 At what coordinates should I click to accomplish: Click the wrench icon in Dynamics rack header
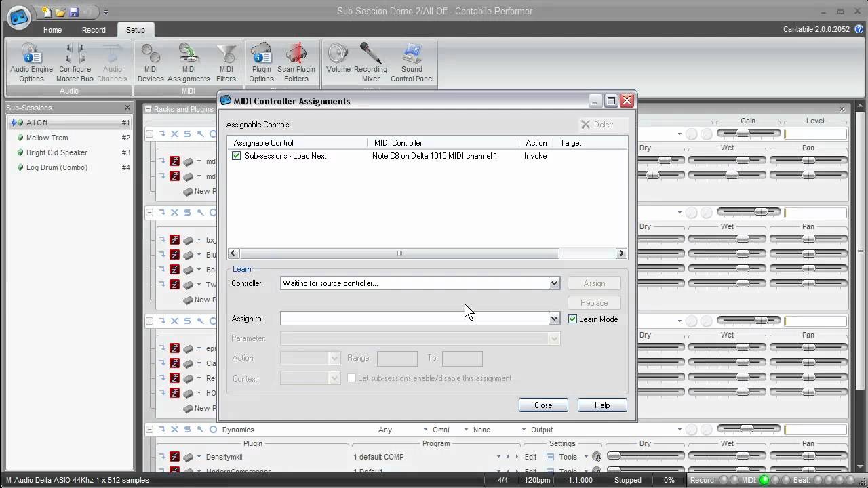pos(200,430)
